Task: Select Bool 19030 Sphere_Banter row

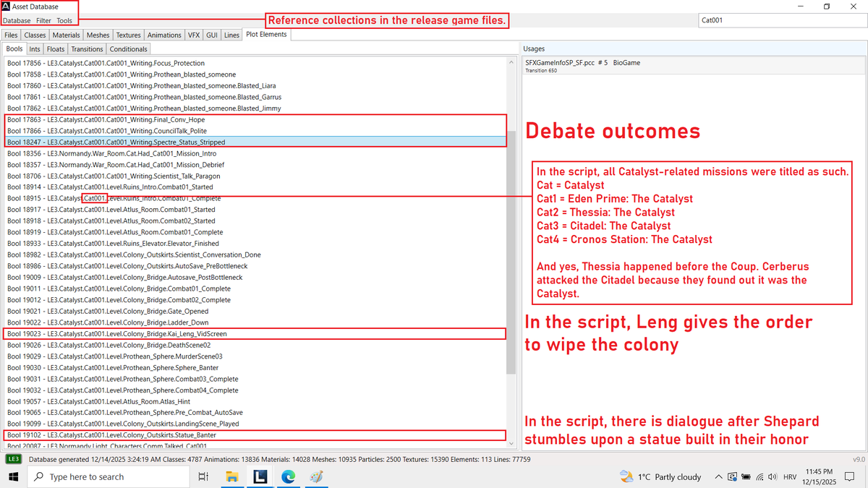Action: pyautogui.click(x=256, y=367)
